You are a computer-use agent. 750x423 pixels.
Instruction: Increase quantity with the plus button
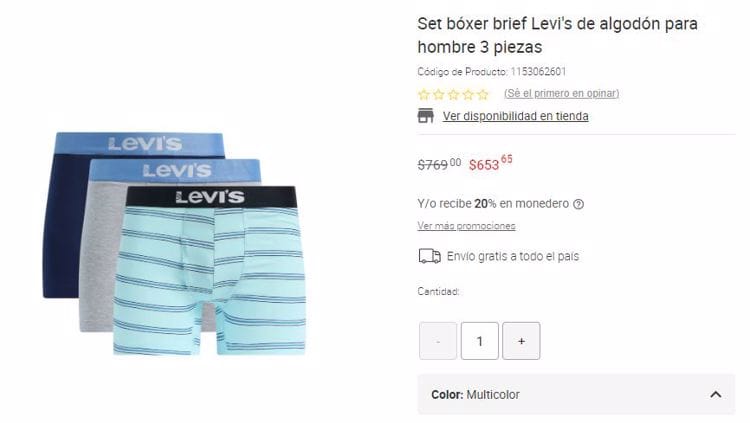tap(521, 341)
